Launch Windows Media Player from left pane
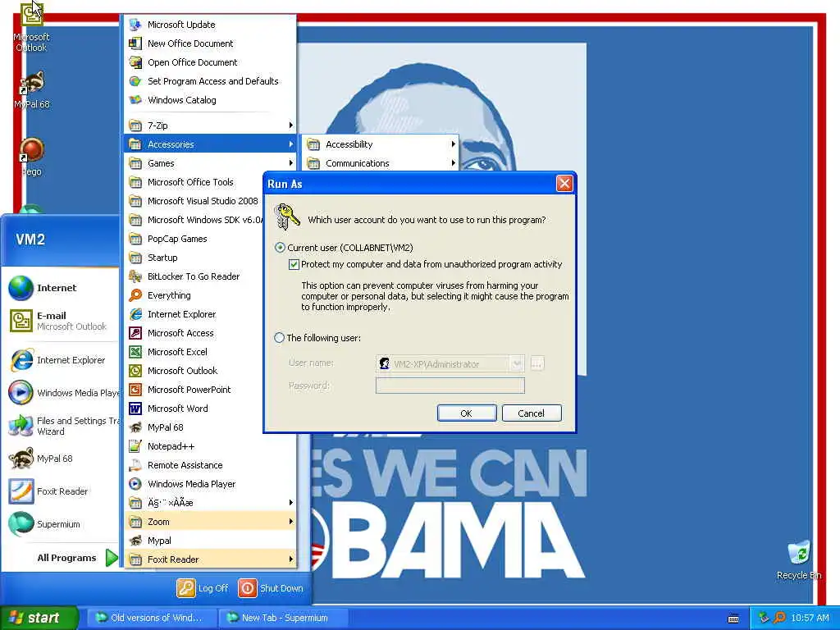This screenshot has height=630, width=840. [x=62, y=393]
